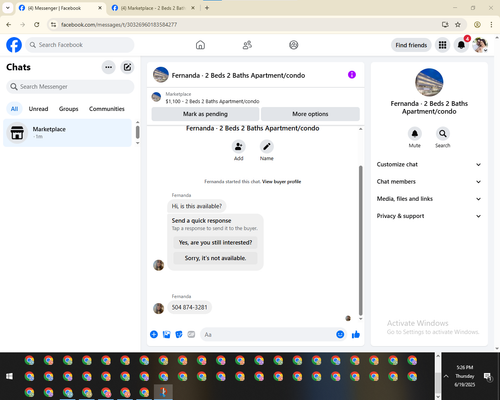Expand Customize chat section
This screenshot has width=500, height=400.
click(429, 164)
